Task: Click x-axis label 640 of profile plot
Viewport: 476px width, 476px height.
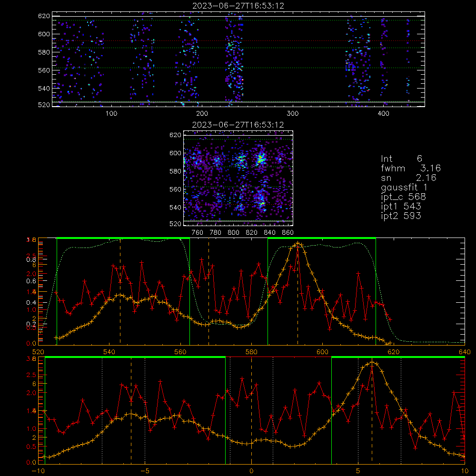Action: click(465, 352)
